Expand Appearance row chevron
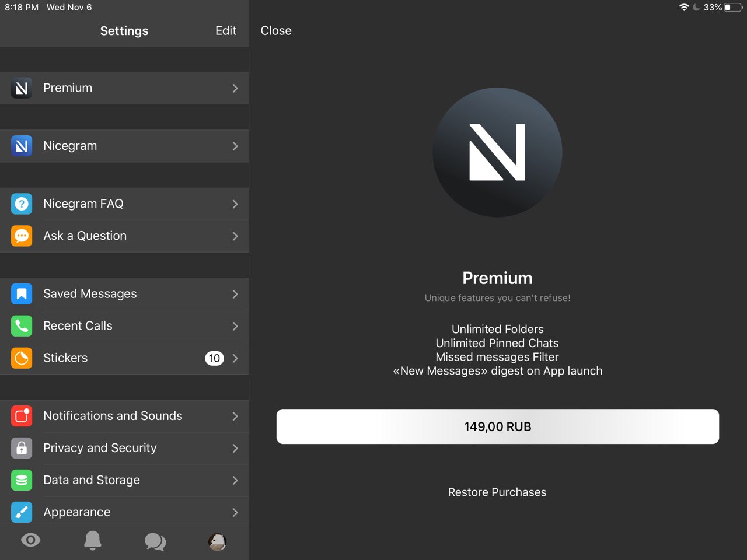Screen dimensions: 747x560 coord(235,512)
